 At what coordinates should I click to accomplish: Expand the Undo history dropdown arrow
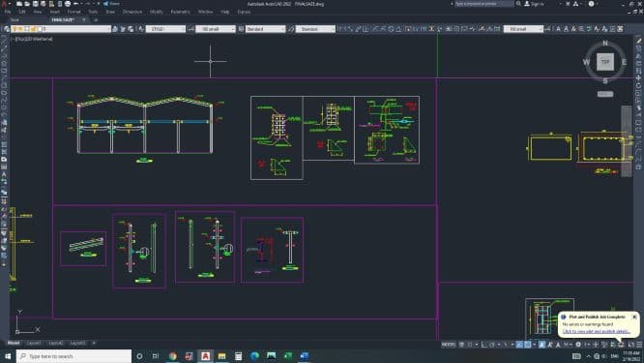(81, 4)
